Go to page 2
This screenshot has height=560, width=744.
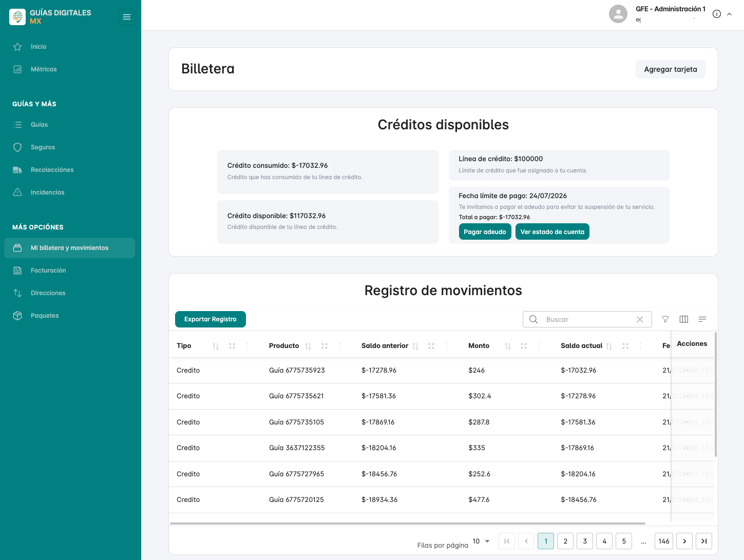pos(565,541)
